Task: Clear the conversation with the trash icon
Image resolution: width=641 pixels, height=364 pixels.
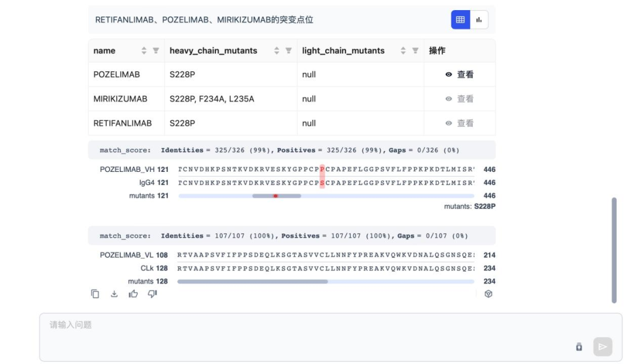Action: point(579,347)
